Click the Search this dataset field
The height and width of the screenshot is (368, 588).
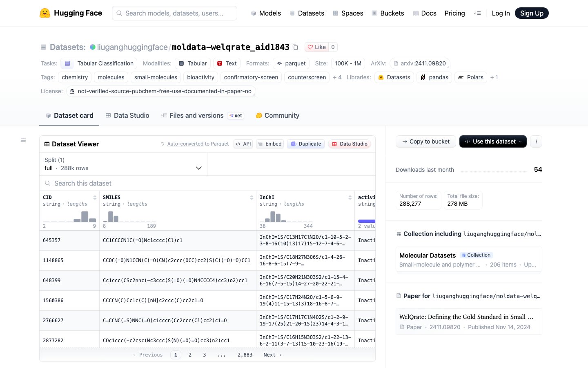coord(207,183)
